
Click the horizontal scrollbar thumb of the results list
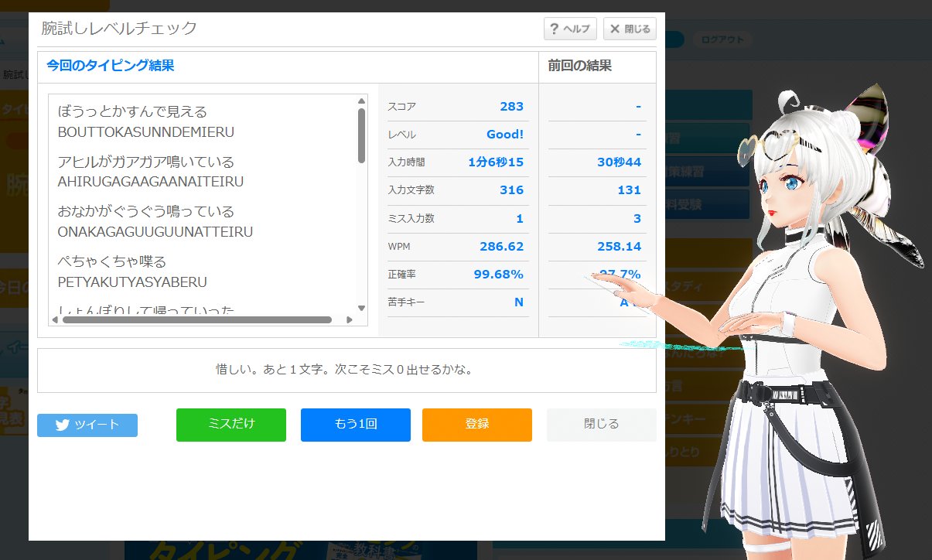197,319
